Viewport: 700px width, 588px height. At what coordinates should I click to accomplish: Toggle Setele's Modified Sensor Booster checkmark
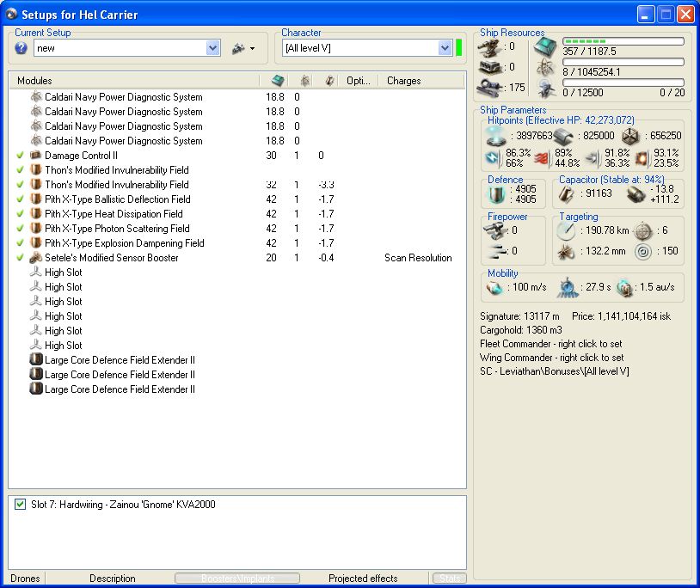point(20,257)
